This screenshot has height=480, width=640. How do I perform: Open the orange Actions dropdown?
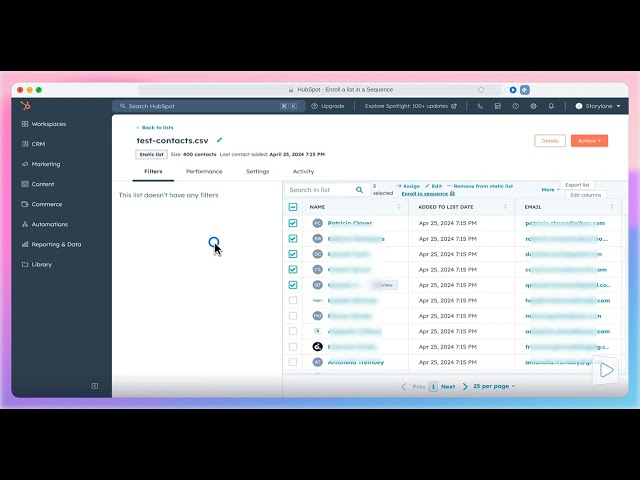click(x=589, y=141)
